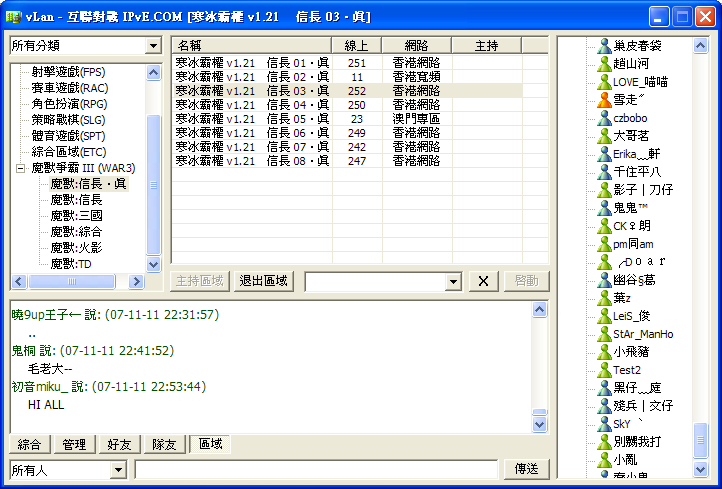The height and width of the screenshot is (489, 722).
Task: Click user icon beside 千住平八
Action: pyautogui.click(x=604, y=172)
